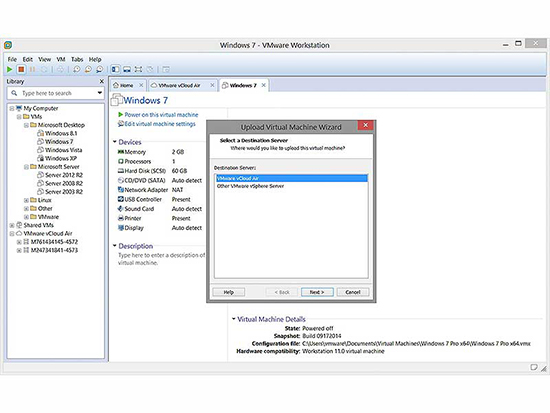Click the Network Adapter device icon
Screen dimensions: 550x413
[x=121, y=190]
